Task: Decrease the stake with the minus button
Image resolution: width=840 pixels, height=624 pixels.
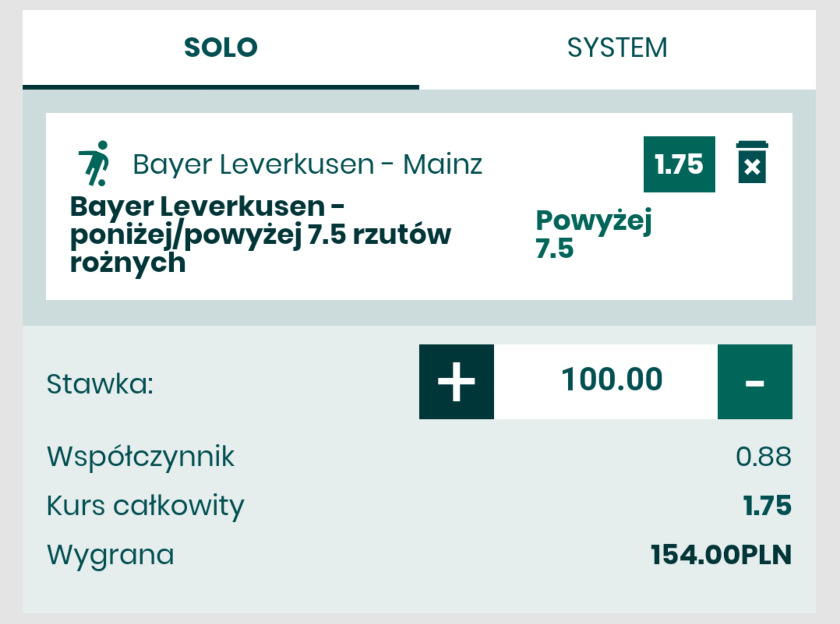Action: (754, 381)
